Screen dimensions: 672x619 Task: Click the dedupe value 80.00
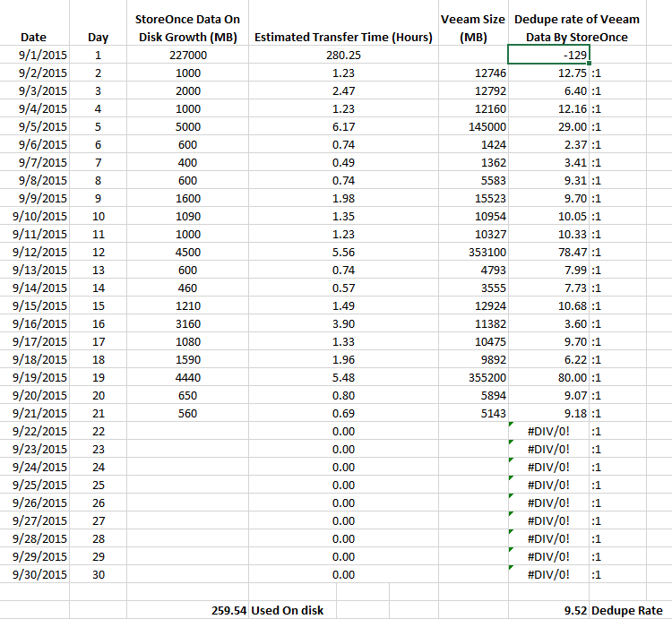point(548,378)
